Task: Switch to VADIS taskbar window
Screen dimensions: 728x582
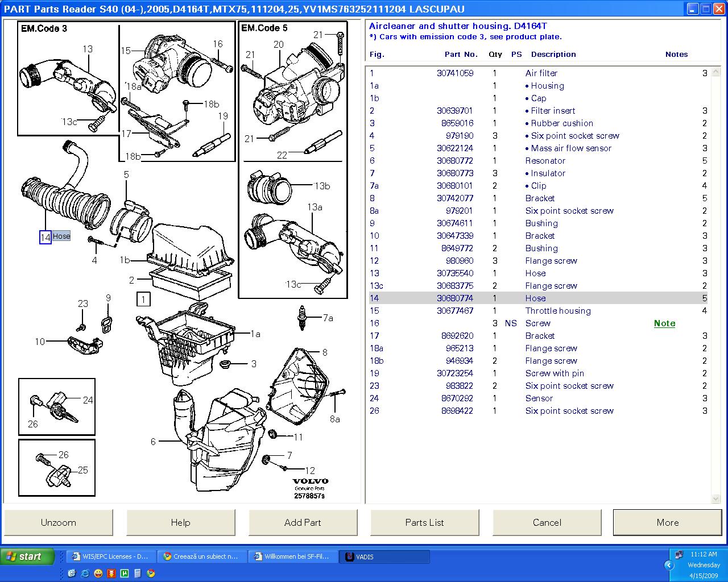Action: point(384,556)
